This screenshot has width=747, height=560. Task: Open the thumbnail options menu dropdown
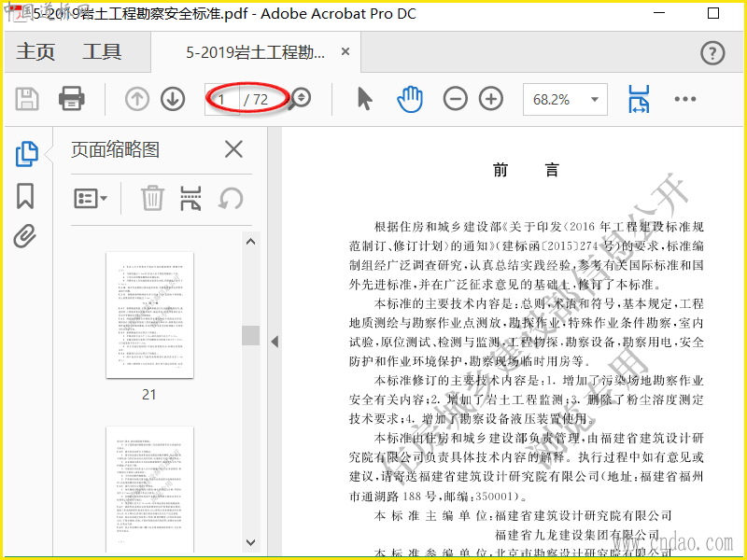90,199
